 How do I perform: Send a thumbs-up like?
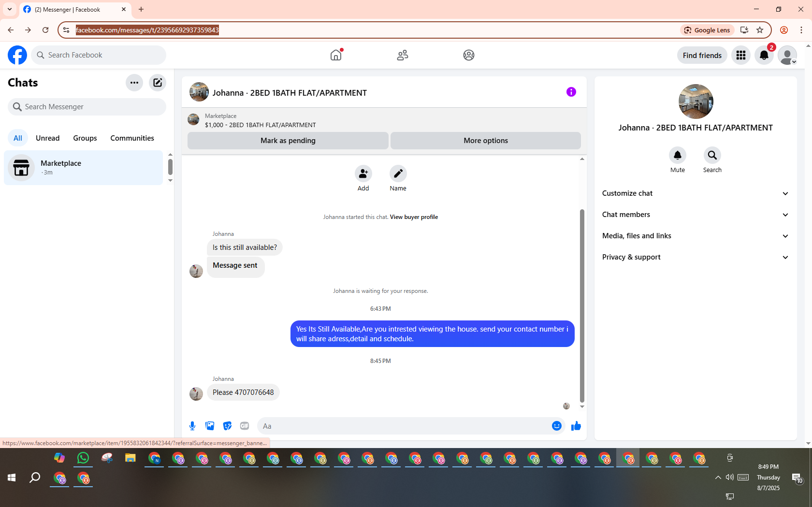click(x=576, y=426)
